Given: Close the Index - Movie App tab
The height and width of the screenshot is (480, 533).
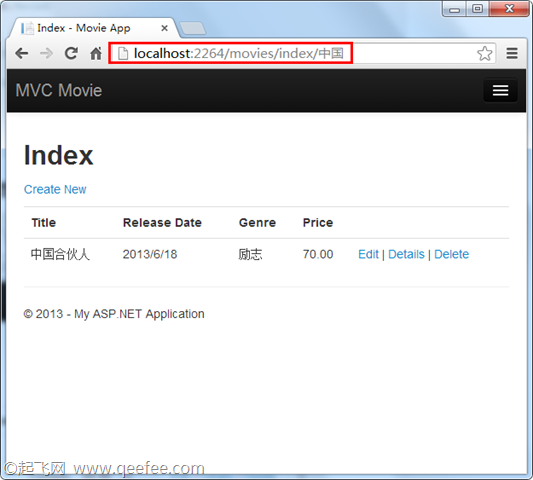Looking at the screenshot, I should (165, 28).
